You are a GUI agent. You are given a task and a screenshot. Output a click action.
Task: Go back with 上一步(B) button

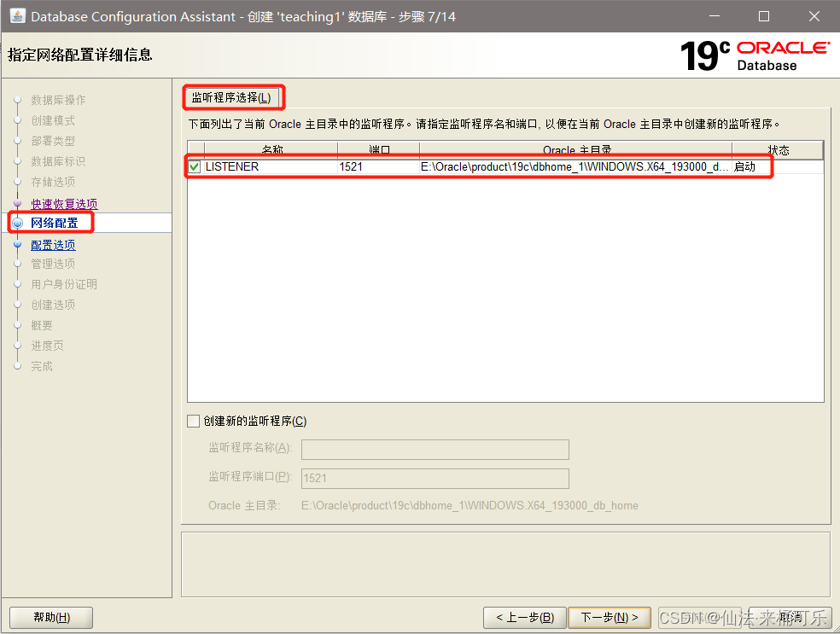[525, 618]
